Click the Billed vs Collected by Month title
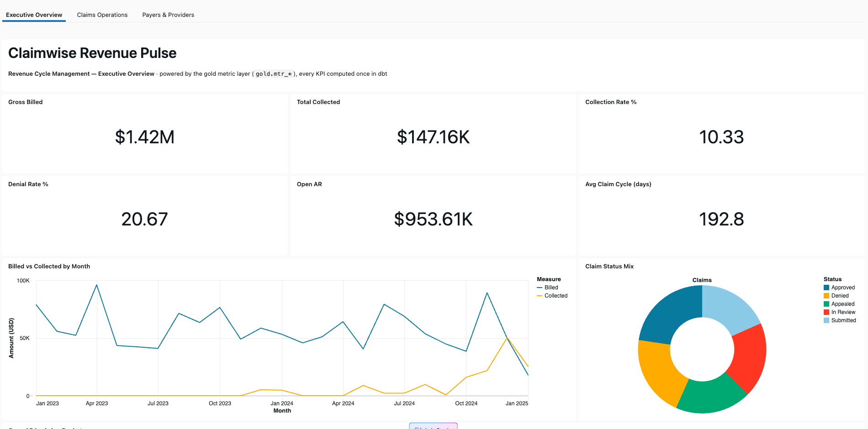 tap(49, 266)
